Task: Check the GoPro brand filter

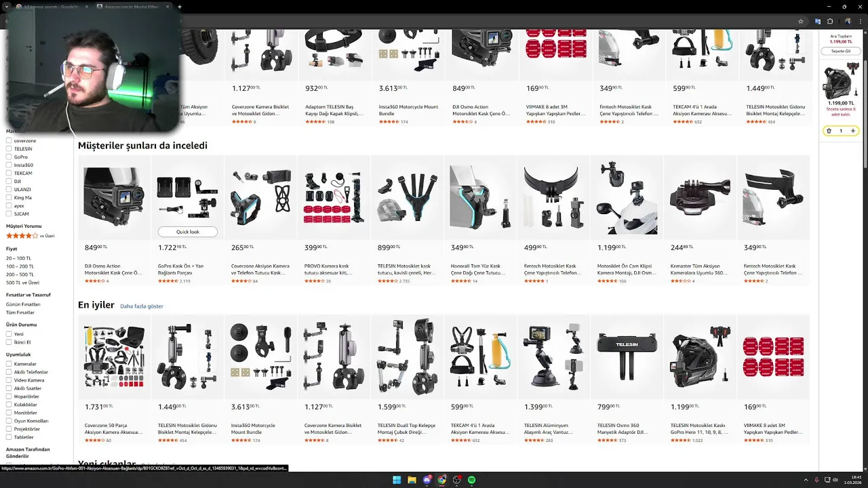Action: point(9,157)
